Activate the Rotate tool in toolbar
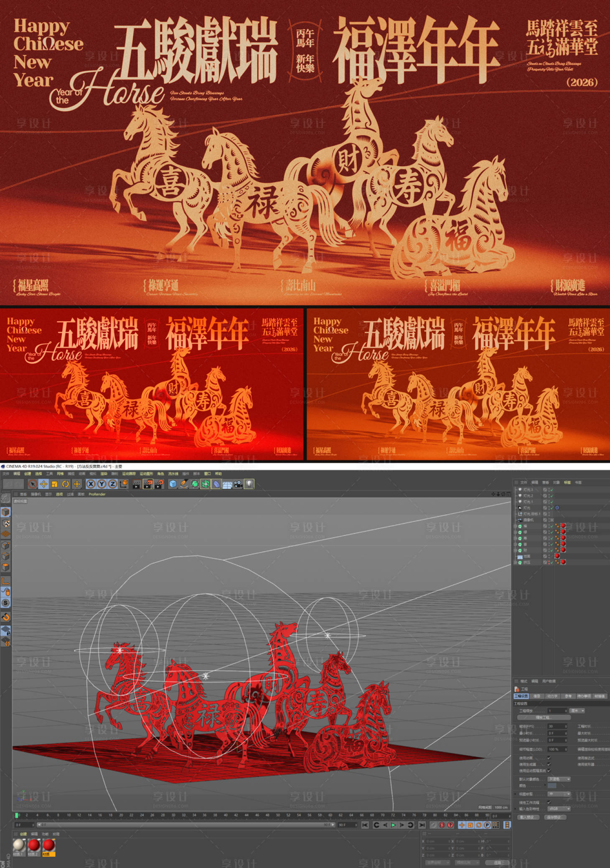 pyautogui.click(x=66, y=484)
